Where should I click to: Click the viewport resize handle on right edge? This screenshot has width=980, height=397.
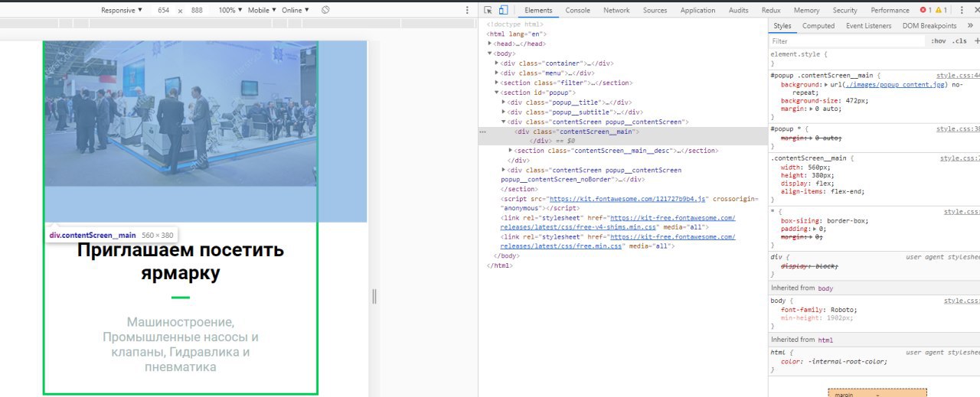point(374,296)
